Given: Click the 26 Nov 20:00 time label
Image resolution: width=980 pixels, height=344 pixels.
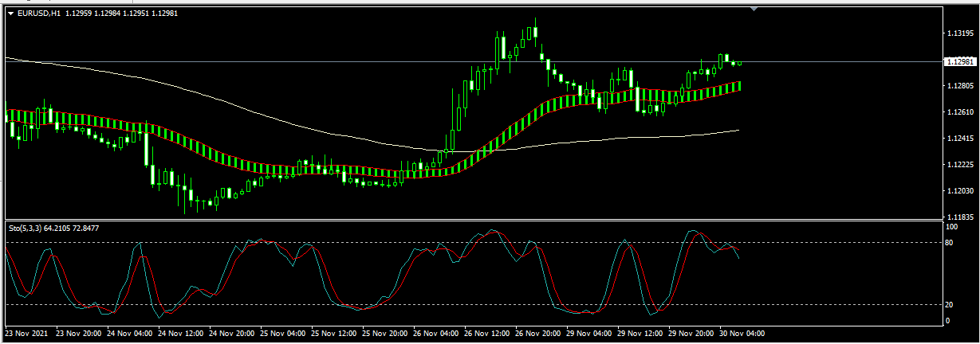Looking at the screenshot, I should [537, 334].
